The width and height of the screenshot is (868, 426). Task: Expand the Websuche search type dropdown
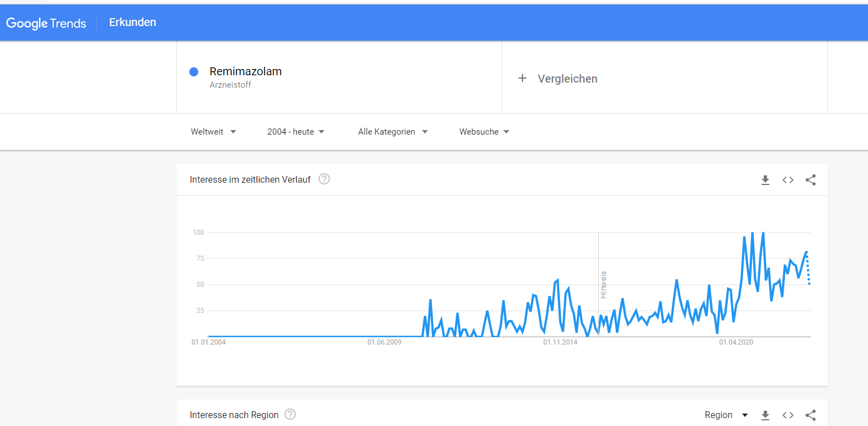tap(484, 132)
